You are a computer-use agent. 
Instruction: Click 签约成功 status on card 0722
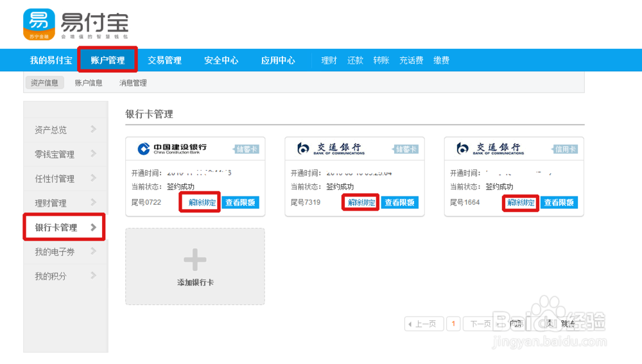tap(180, 187)
